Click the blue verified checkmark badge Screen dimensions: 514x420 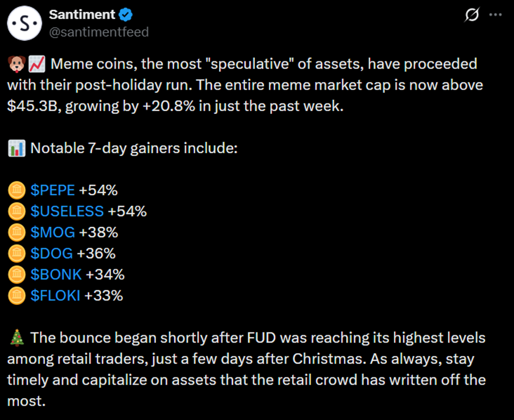coord(126,15)
